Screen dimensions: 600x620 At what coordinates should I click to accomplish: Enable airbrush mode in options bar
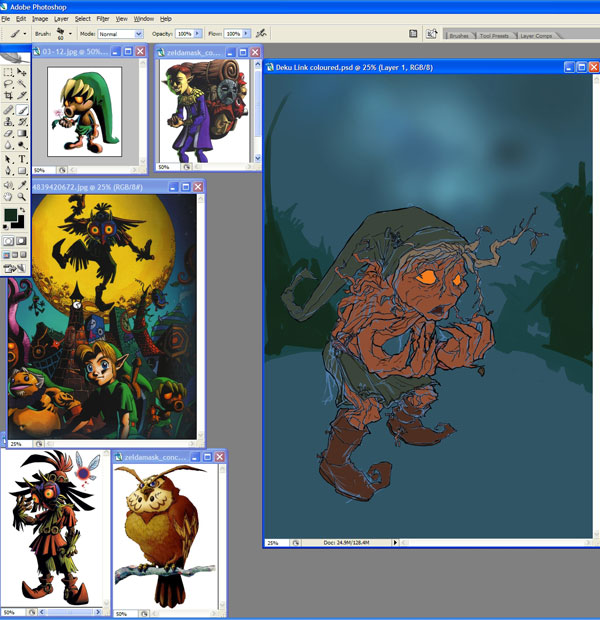[261, 34]
